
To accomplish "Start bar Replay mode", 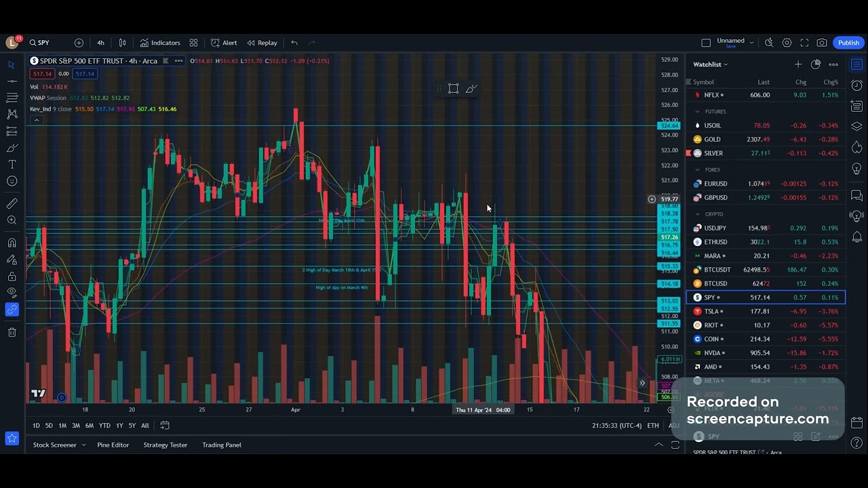I will pyautogui.click(x=262, y=43).
